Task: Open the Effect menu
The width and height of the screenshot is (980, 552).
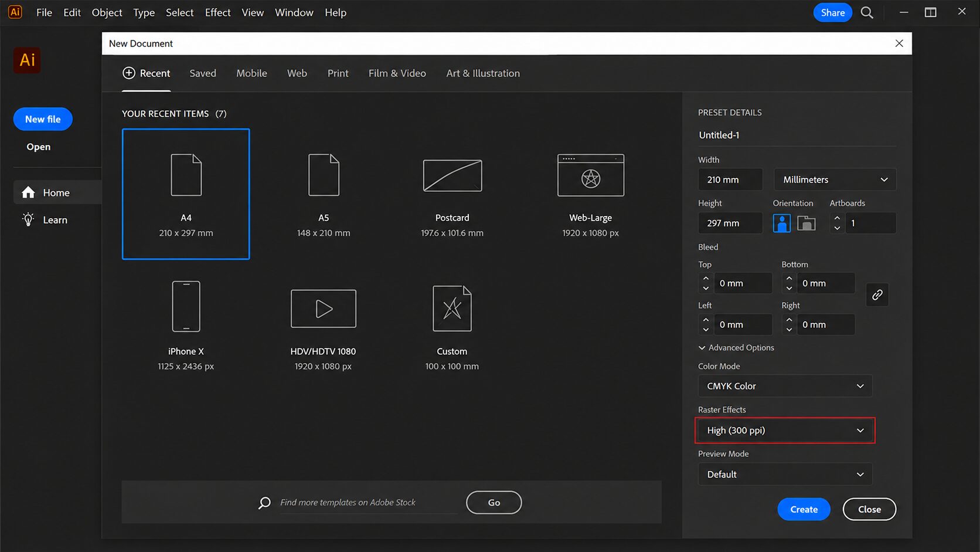Action: (217, 12)
